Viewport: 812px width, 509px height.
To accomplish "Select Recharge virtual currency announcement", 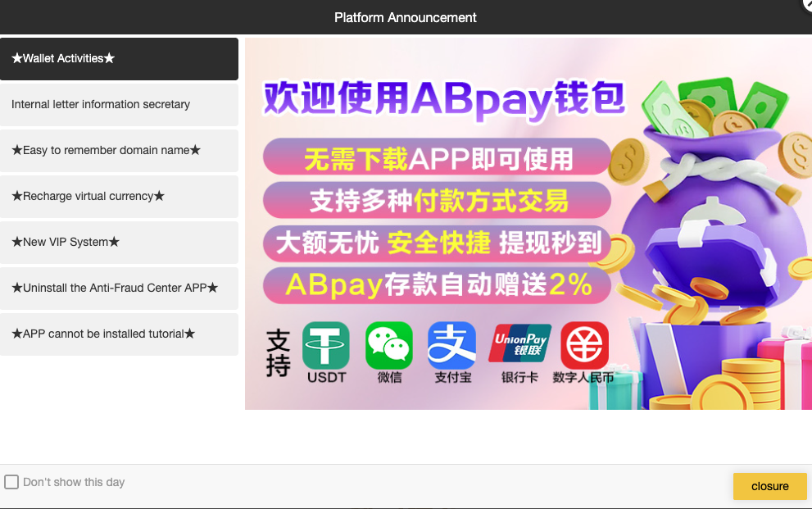I will [x=119, y=196].
